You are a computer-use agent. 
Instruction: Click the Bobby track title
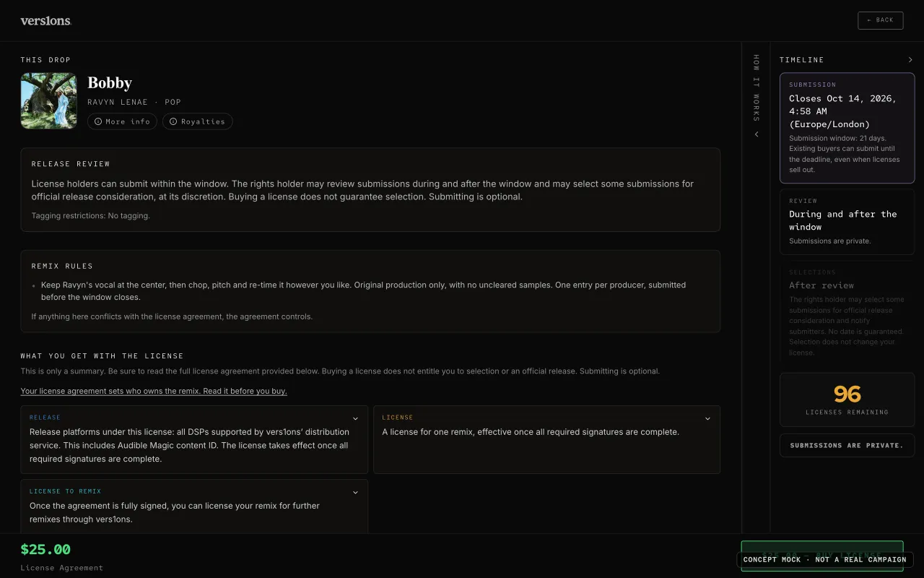click(x=110, y=83)
